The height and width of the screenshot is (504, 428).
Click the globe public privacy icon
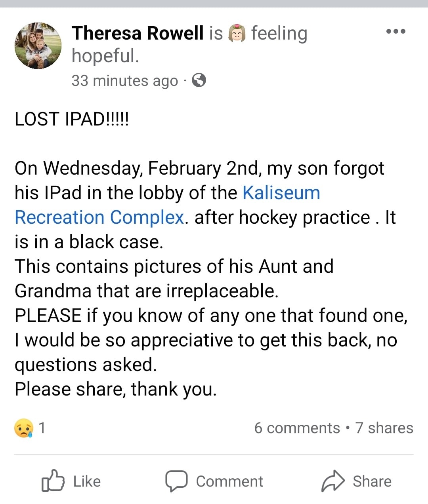[199, 80]
